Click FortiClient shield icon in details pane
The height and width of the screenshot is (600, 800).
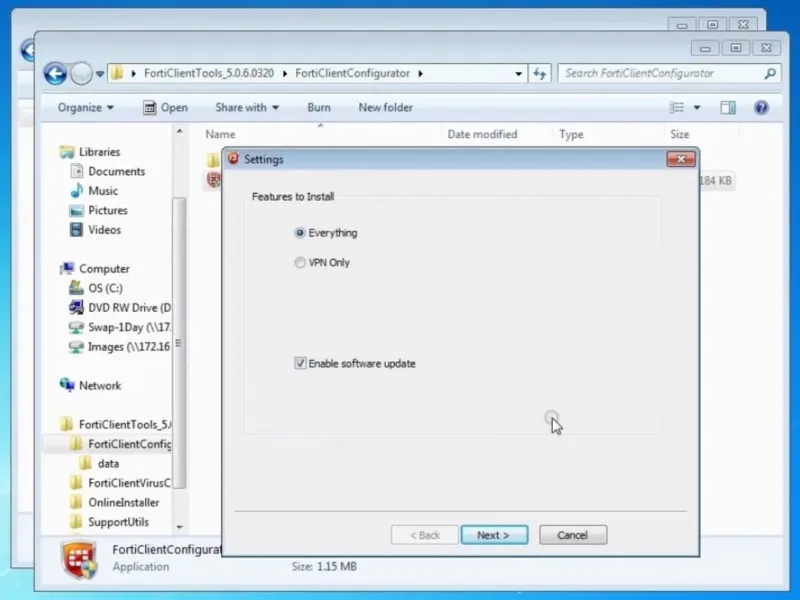click(x=79, y=560)
